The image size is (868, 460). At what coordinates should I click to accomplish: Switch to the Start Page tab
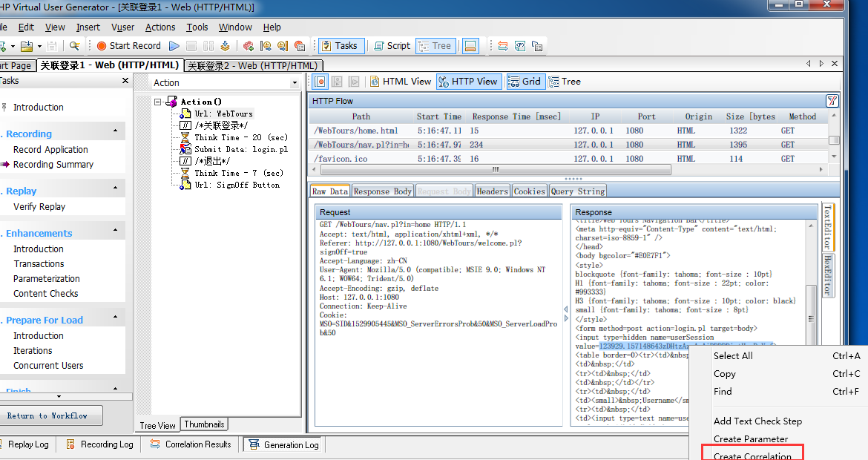(16, 65)
